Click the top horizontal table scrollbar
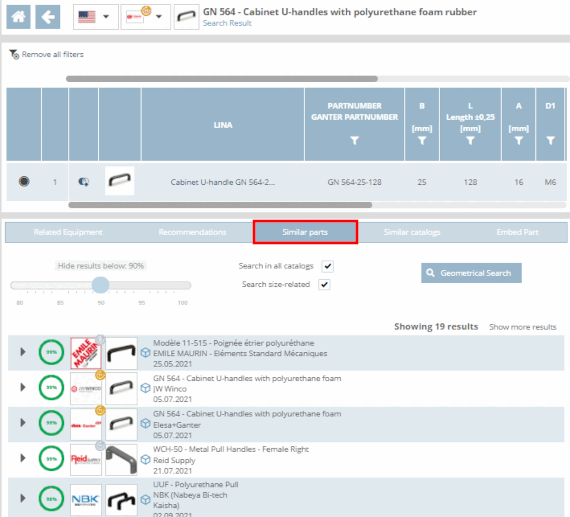The height and width of the screenshot is (517, 570). (x=222, y=79)
